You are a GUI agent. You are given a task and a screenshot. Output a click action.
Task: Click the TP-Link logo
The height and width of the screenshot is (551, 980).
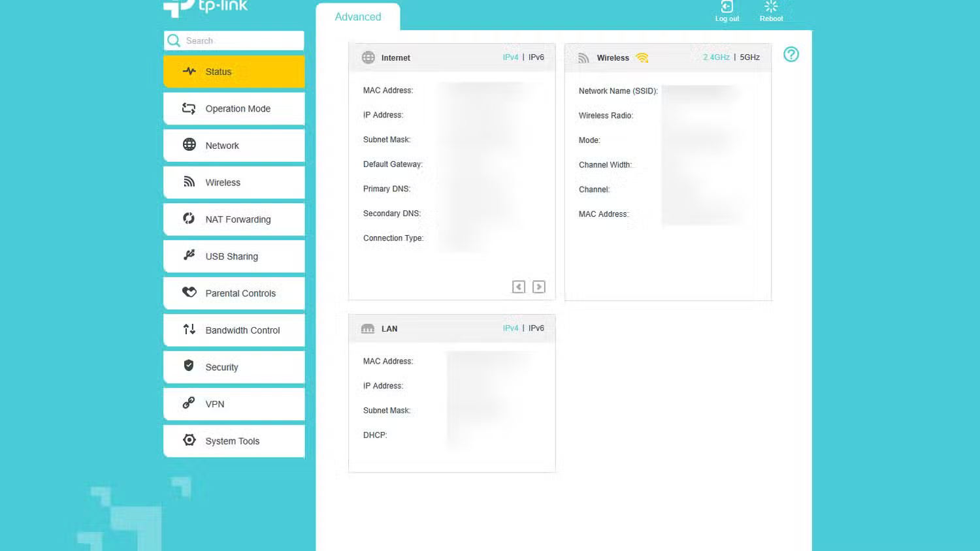205,7
